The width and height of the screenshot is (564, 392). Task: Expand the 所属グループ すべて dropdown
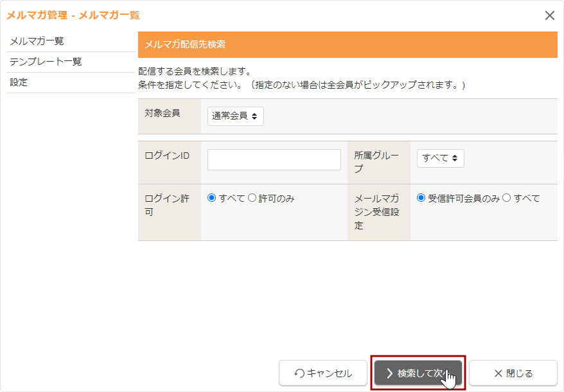click(x=440, y=158)
